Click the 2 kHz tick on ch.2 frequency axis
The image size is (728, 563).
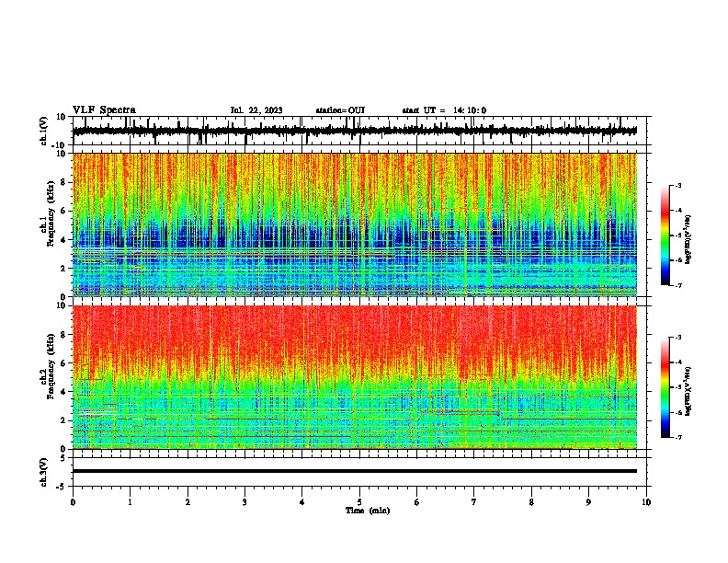tap(63, 420)
